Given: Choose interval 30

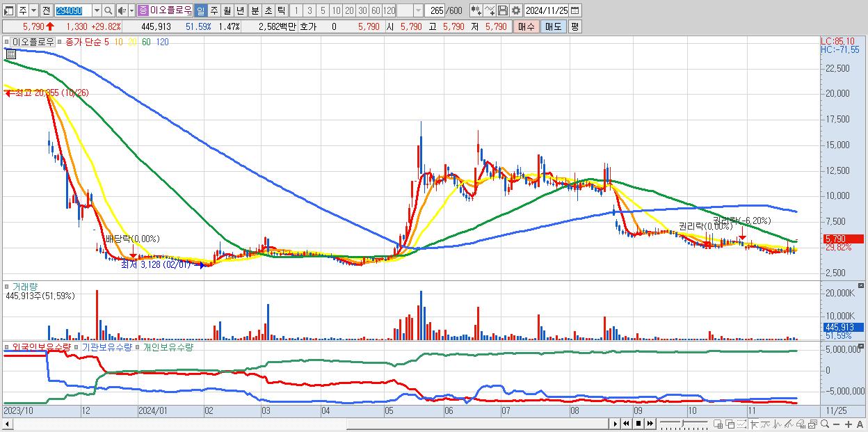Looking at the screenshot, I should point(362,11).
